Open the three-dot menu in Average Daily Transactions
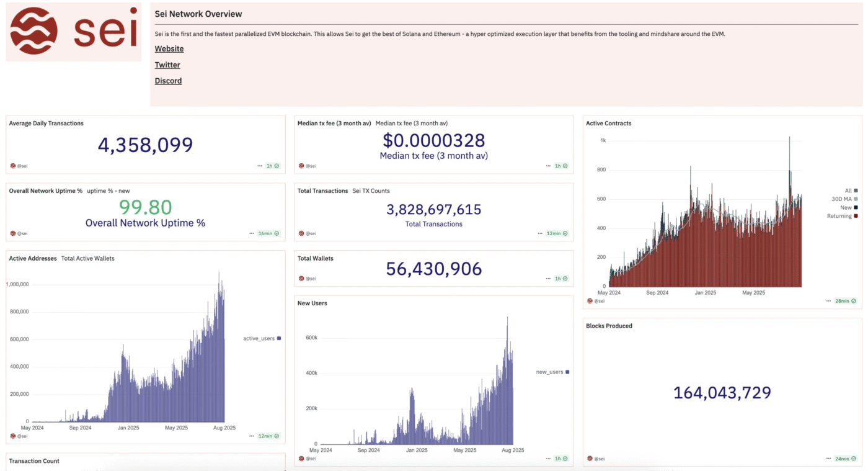 [260, 166]
